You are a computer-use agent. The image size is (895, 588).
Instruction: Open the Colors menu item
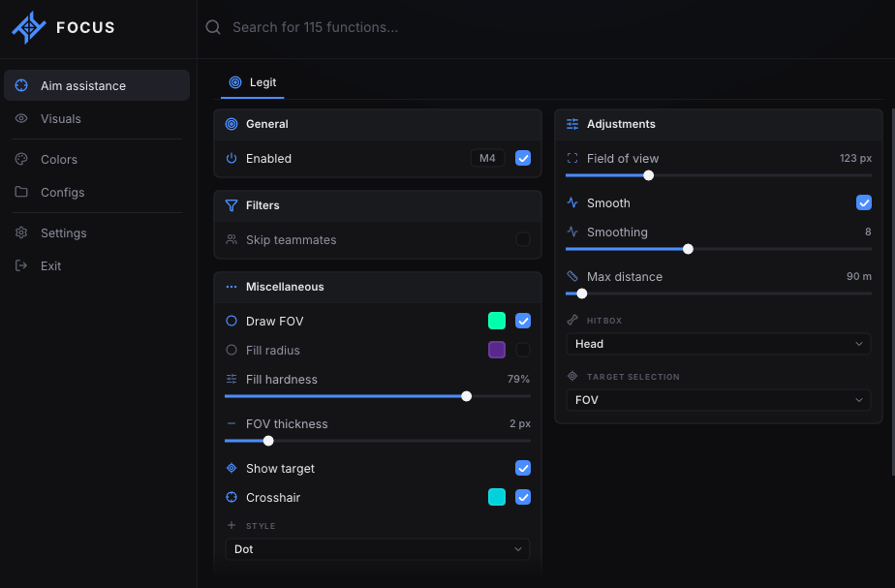(x=97, y=159)
